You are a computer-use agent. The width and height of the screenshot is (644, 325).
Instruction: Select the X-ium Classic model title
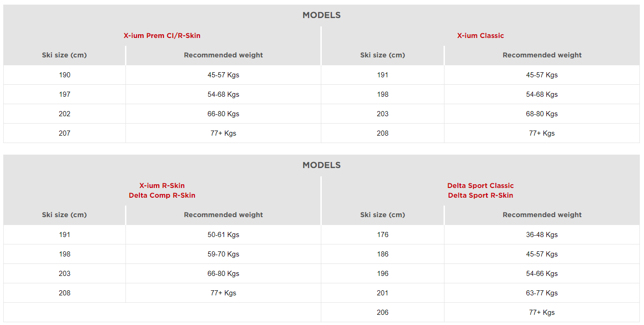coord(481,36)
